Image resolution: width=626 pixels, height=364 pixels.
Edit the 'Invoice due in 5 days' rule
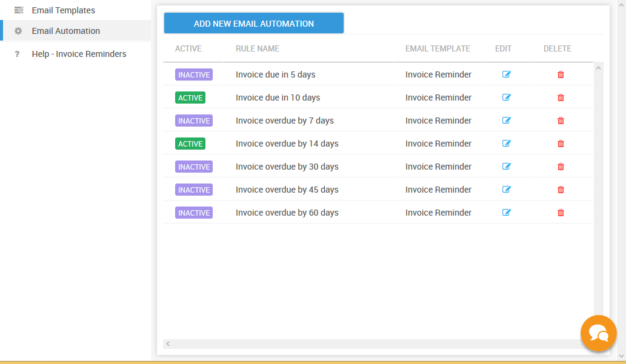[507, 74]
